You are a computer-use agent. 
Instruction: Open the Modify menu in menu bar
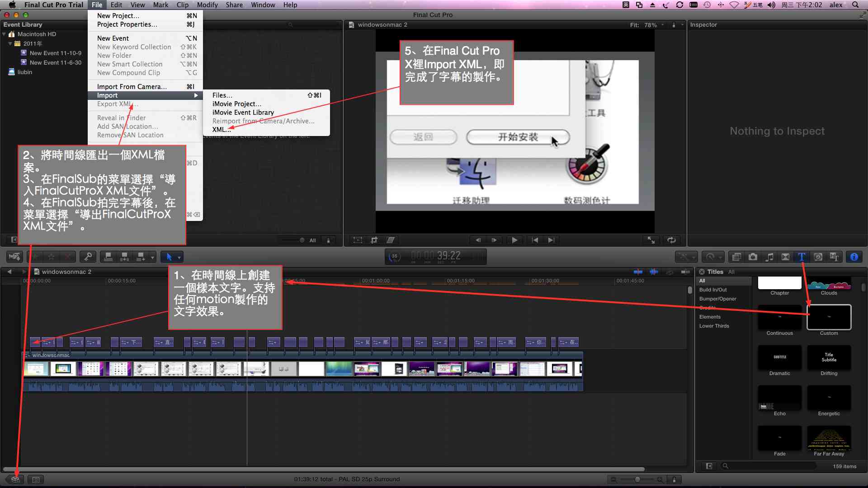point(207,5)
